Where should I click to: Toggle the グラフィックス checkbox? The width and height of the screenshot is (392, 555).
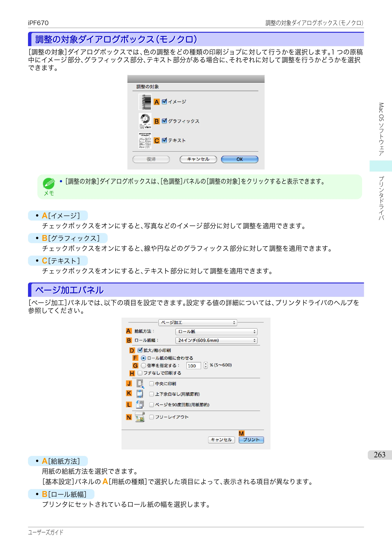(164, 121)
